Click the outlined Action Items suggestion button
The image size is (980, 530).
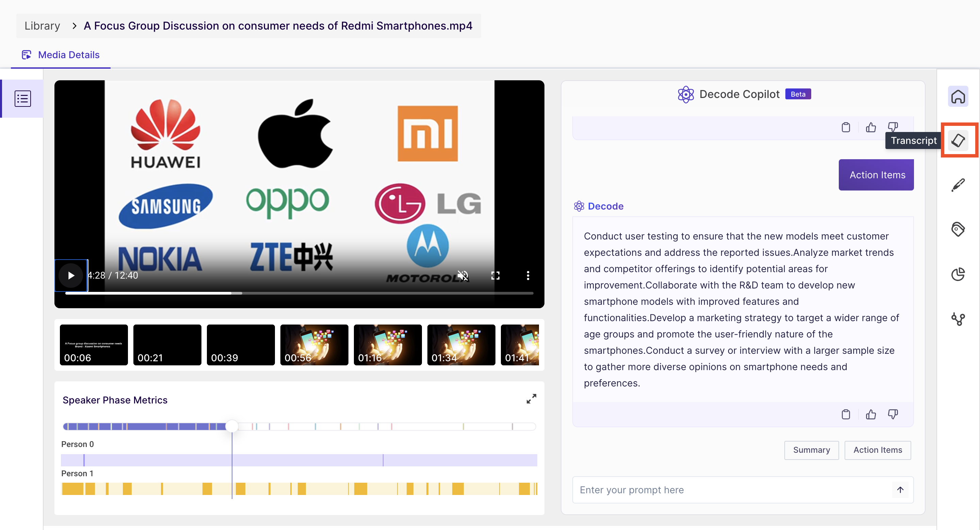pos(877,450)
